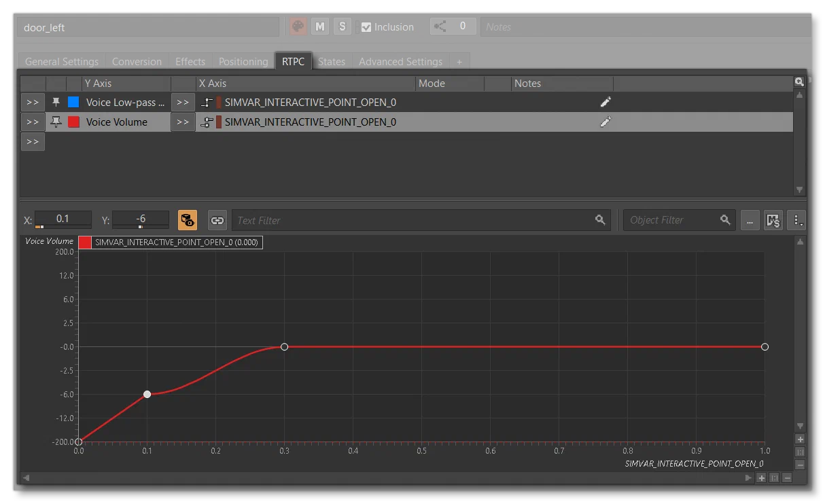Select the curve point at 0.1, -6
Screen dimensions: 825x504
147,394
